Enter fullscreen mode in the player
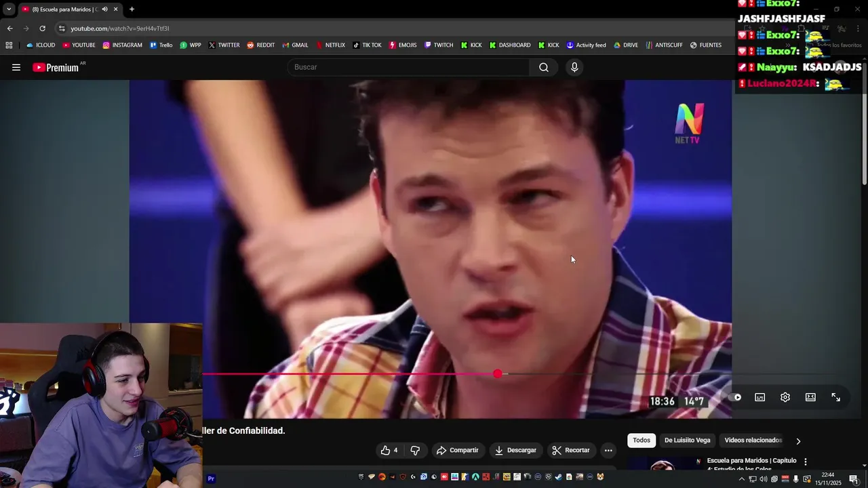Viewport: 868px width, 488px height. (x=836, y=397)
